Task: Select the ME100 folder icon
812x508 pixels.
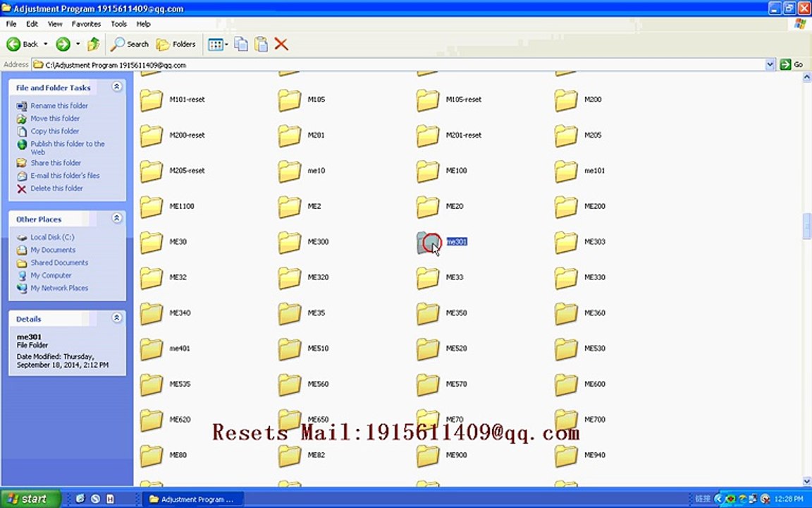Action: (428, 171)
